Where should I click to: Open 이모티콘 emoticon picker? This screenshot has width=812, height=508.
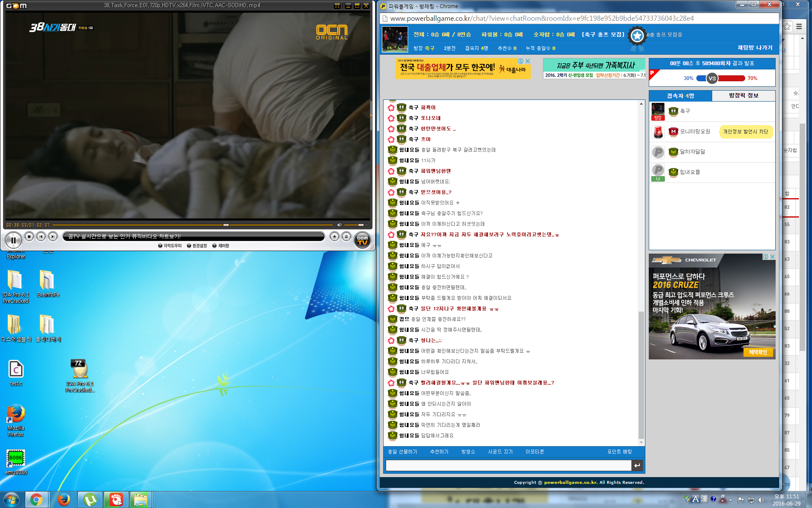535,452
